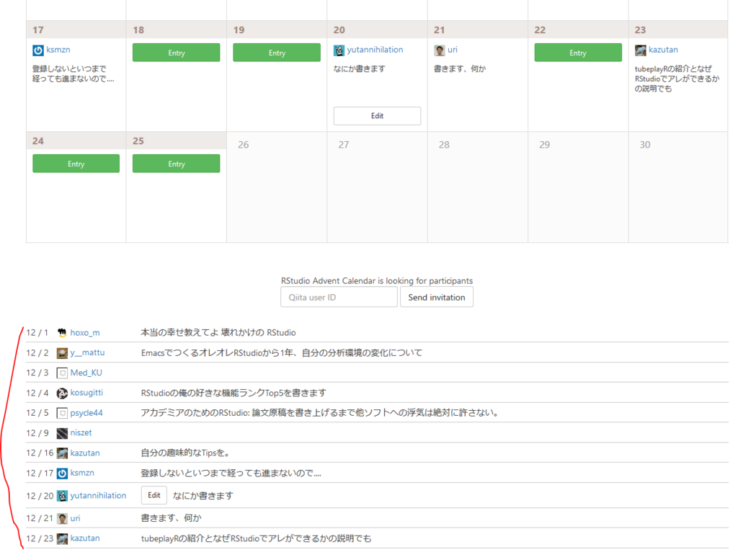Open ksmzn profile link in day 17
Viewport: 738px width, 560px height.
click(58, 50)
